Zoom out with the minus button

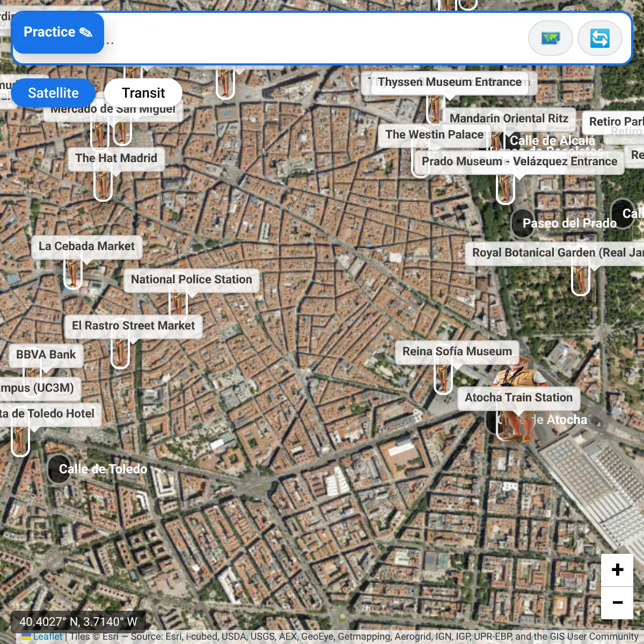[617, 602]
